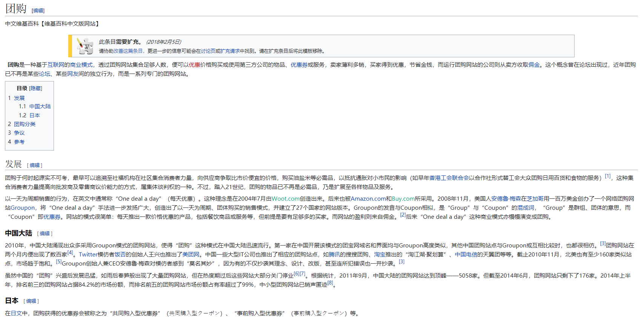Go to 争议 section from contents
Screen dimensions: 644x324
(x=19, y=133)
